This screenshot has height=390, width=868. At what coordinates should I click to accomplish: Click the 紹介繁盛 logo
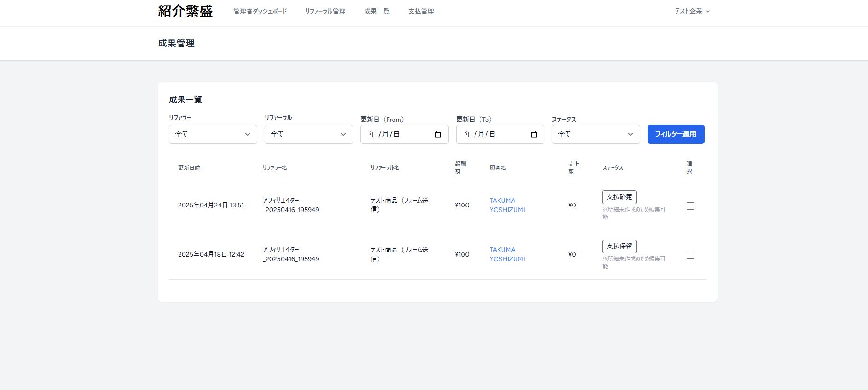[185, 11]
